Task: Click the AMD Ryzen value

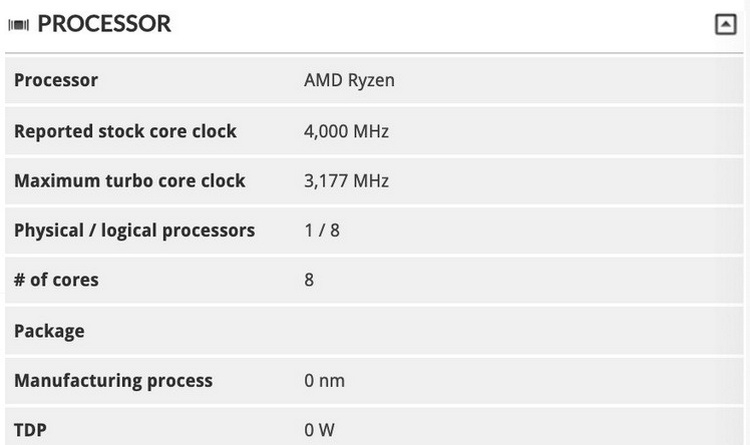Action: pos(349,80)
